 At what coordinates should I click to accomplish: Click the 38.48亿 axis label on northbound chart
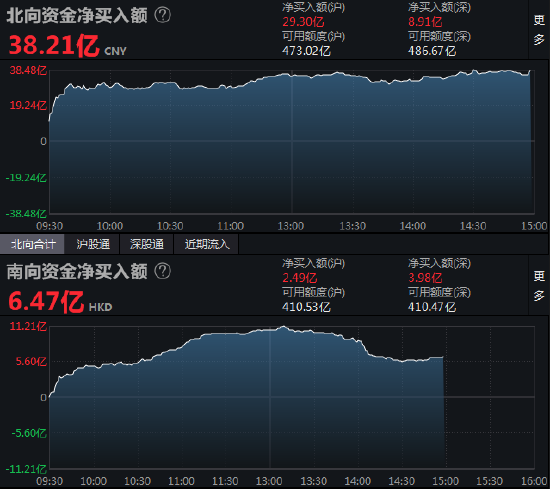click(x=28, y=70)
